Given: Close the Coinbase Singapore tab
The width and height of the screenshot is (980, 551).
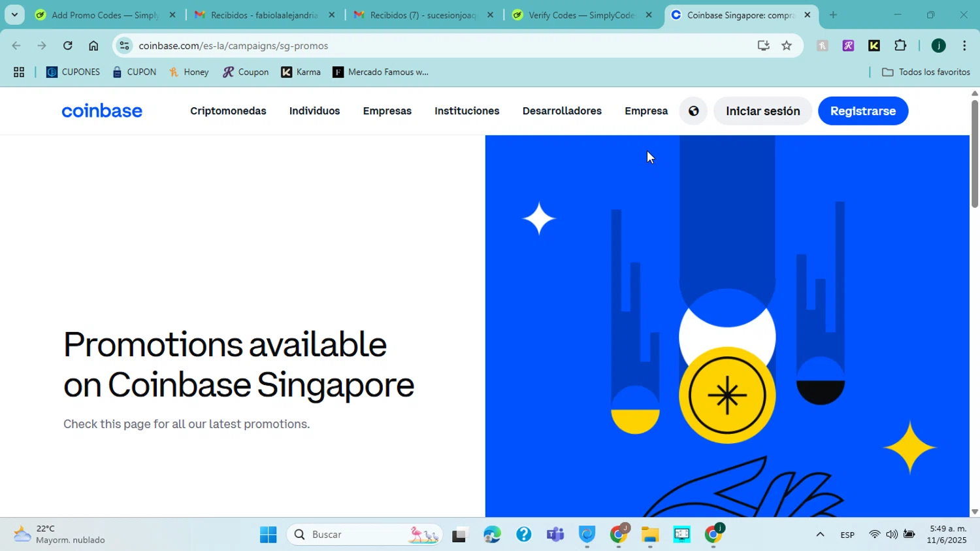Looking at the screenshot, I should 807,15.
